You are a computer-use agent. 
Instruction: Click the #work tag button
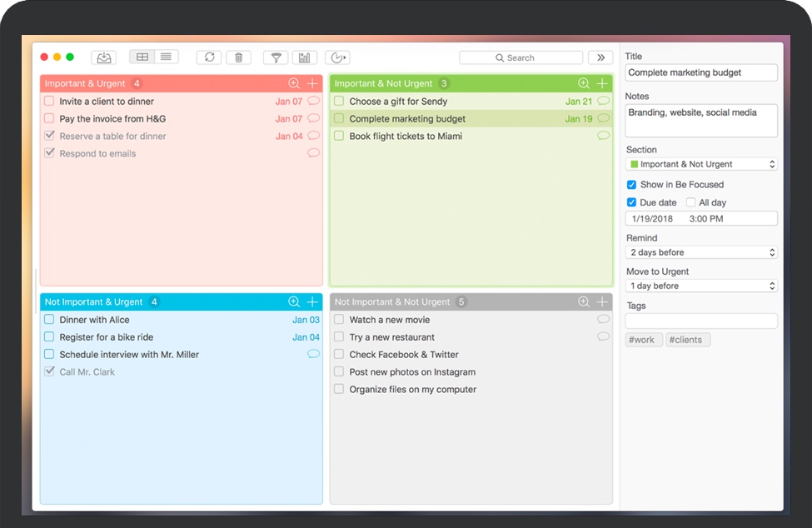[x=644, y=340]
